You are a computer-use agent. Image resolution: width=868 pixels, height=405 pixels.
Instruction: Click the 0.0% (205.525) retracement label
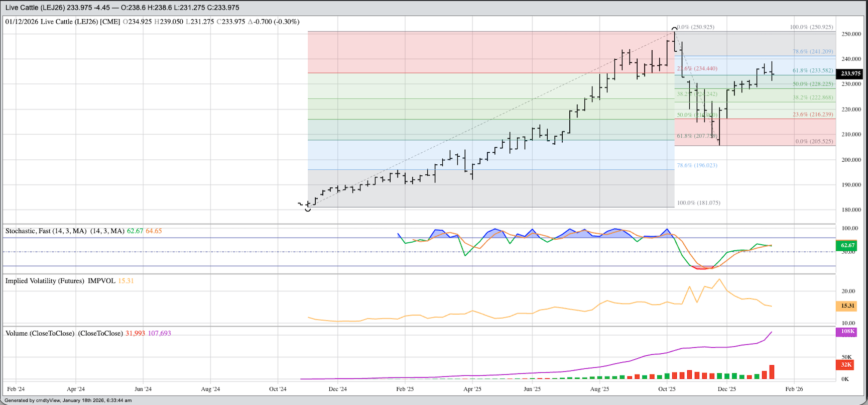pyautogui.click(x=814, y=142)
